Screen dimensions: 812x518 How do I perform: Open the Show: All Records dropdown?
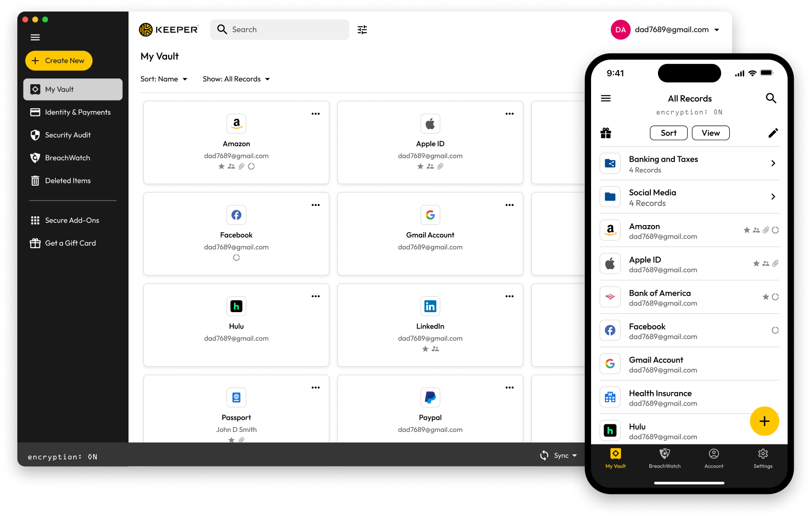[236, 79]
